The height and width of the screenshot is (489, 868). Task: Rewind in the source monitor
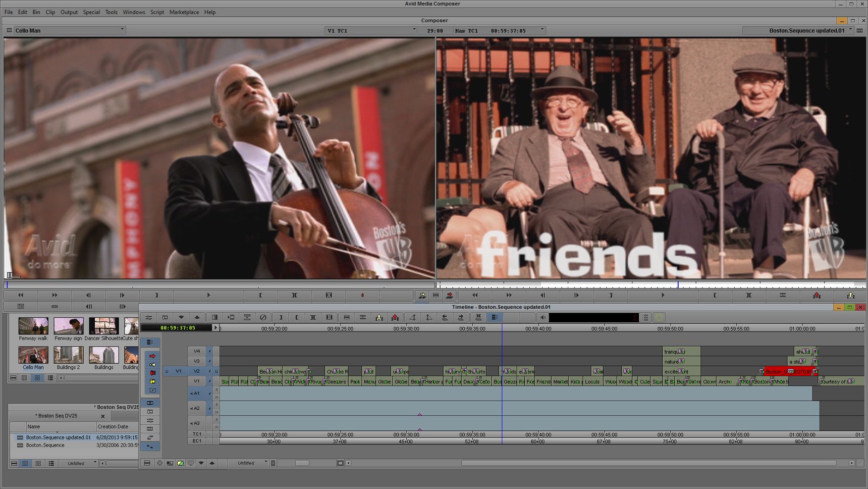coord(21,295)
